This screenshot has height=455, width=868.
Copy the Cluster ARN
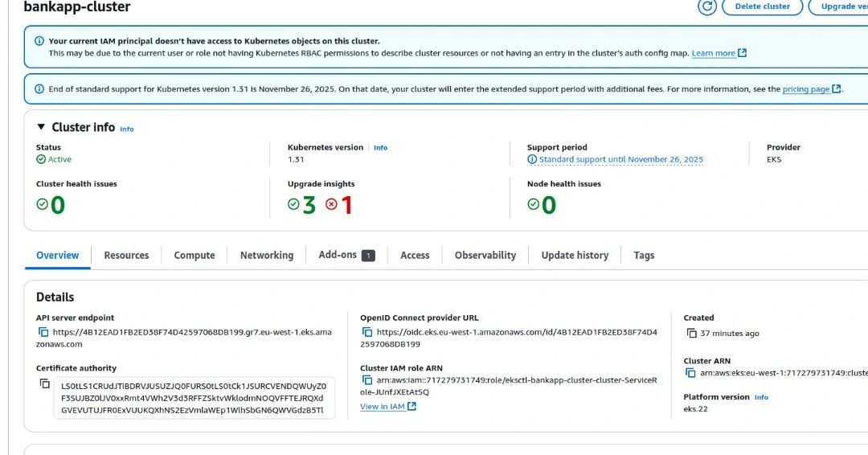coord(690,373)
